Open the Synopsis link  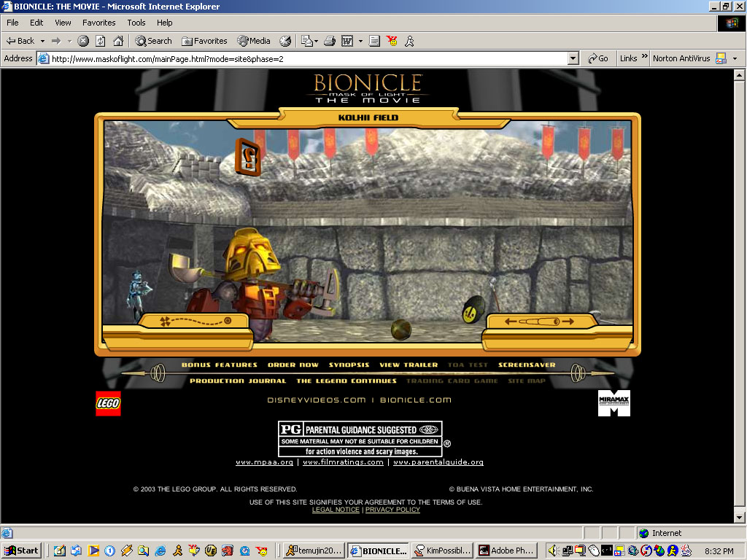point(349,365)
